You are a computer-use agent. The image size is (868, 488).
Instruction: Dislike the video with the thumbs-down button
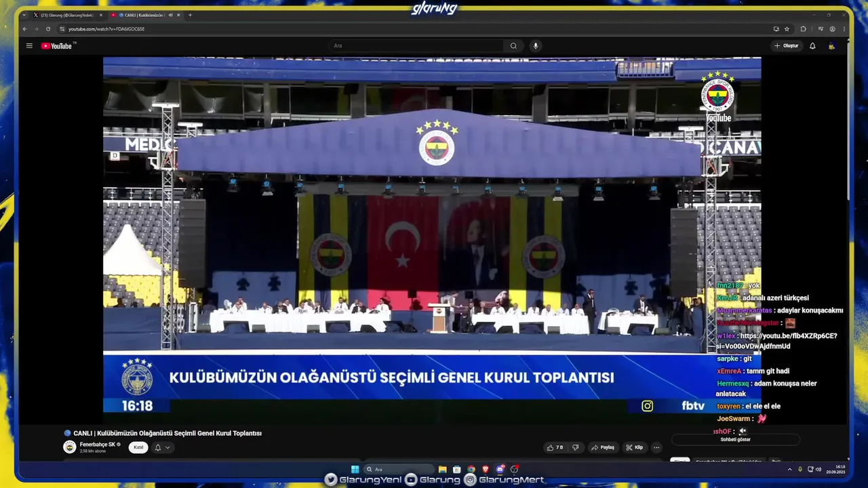point(575,447)
